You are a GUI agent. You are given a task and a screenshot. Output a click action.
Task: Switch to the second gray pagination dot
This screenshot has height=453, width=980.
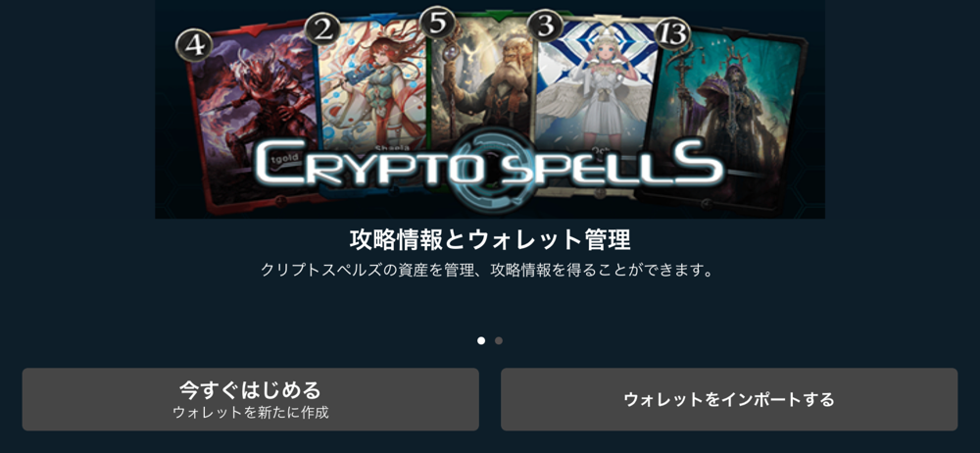point(498,341)
